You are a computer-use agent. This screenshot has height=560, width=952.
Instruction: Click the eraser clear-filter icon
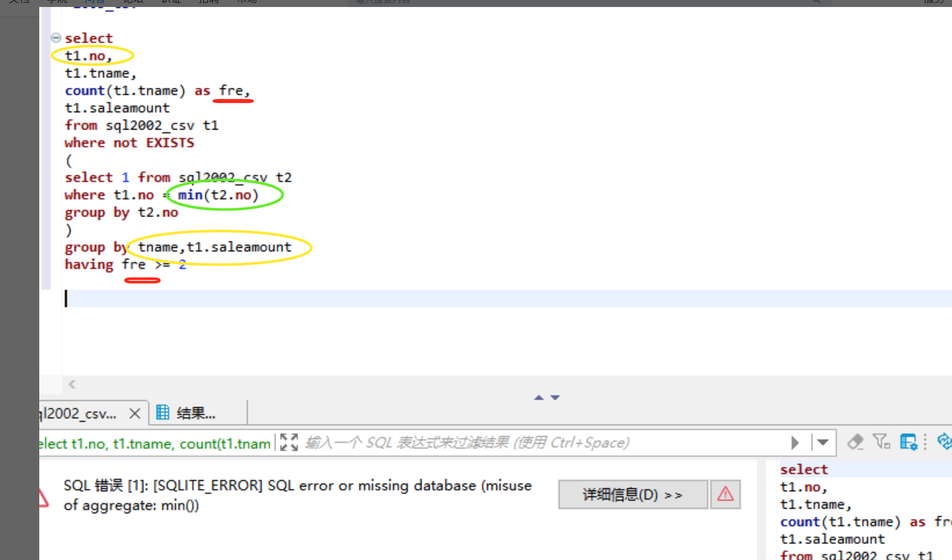[855, 442]
